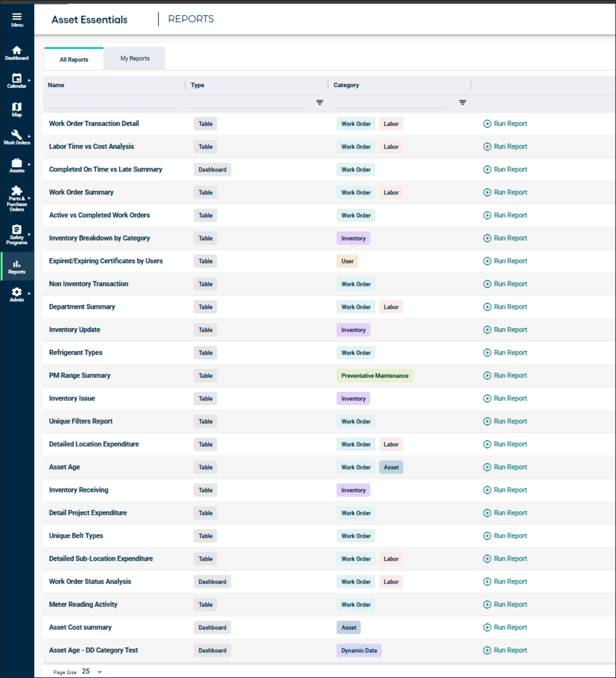The image size is (616, 678).
Task: Switch to the My Reports tab
Action: click(x=135, y=58)
